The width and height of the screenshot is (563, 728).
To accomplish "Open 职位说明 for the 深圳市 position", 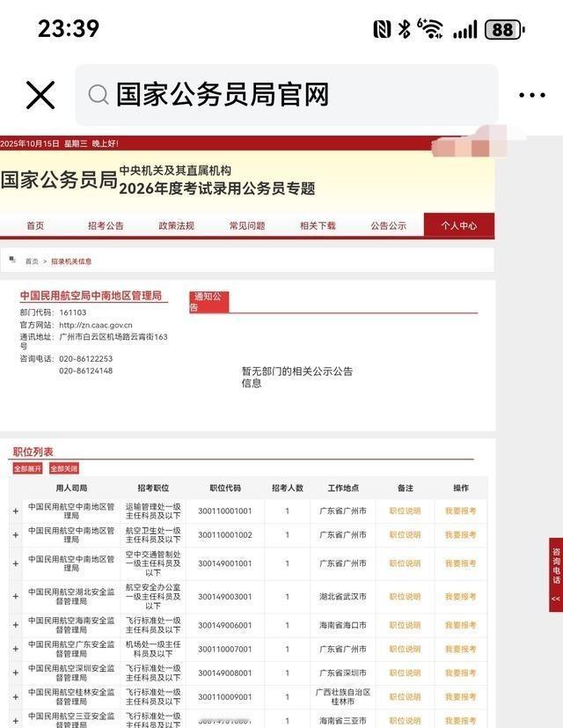I will 405,673.
